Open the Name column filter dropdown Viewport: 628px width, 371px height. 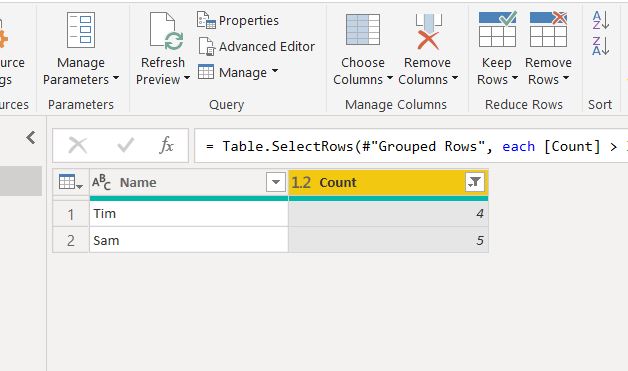[x=276, y=182]
